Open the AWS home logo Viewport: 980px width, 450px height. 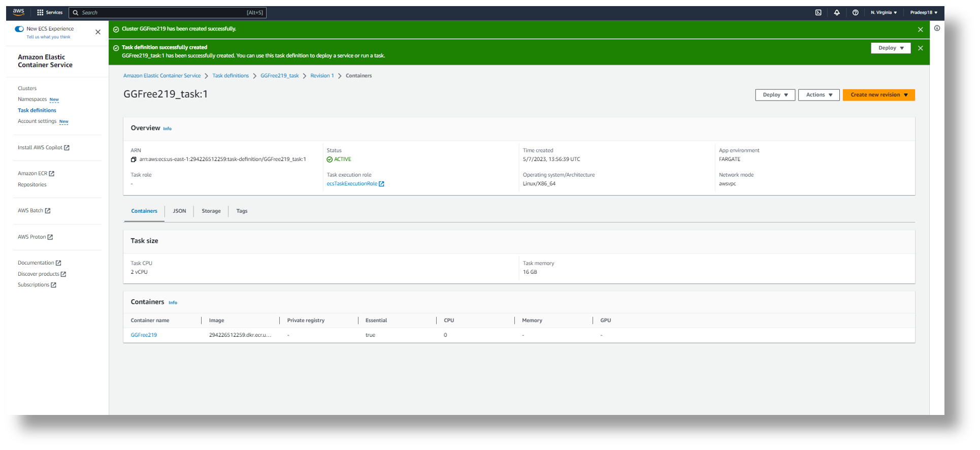tap(19, 12)
